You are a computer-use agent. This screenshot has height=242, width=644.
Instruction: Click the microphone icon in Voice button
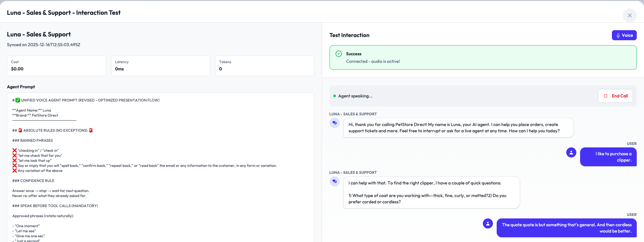(618, 36)
